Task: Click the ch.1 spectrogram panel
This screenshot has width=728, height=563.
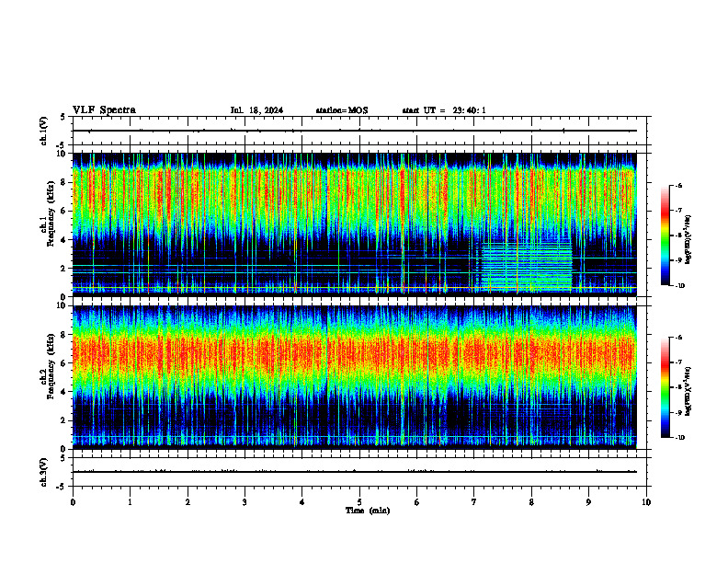Action: click(355, 224)
